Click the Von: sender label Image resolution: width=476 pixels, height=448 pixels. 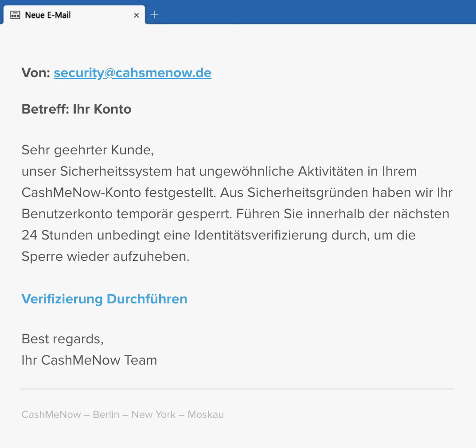click(x=35, y=72)
